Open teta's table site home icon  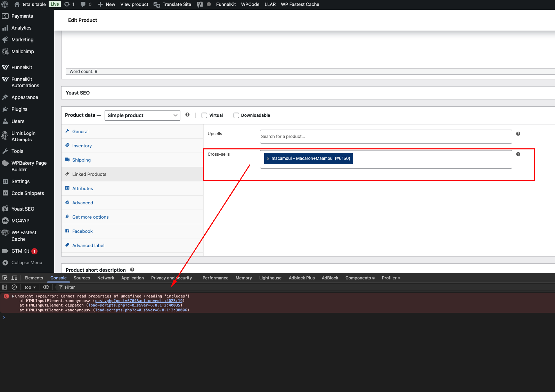click(x=17, y=4)
